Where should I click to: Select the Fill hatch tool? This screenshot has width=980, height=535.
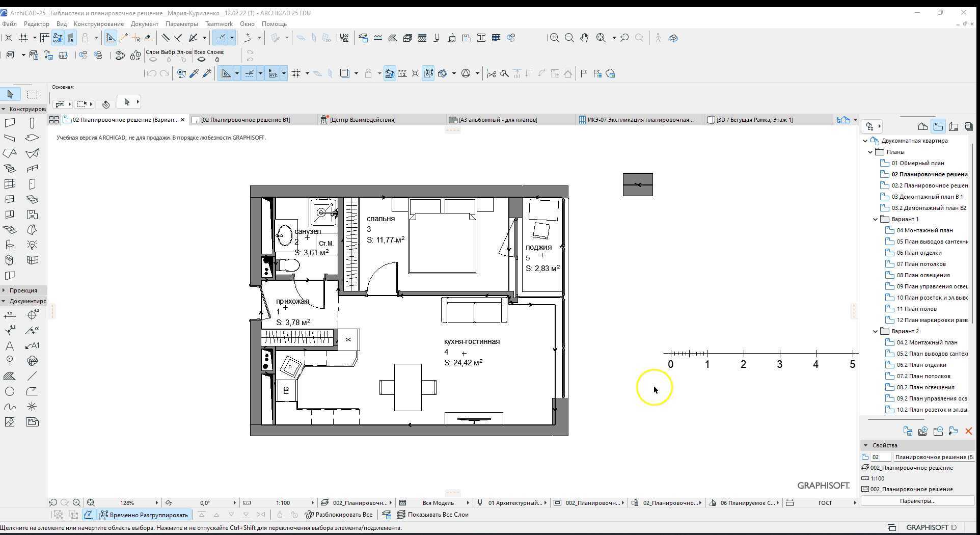point(10,377)
